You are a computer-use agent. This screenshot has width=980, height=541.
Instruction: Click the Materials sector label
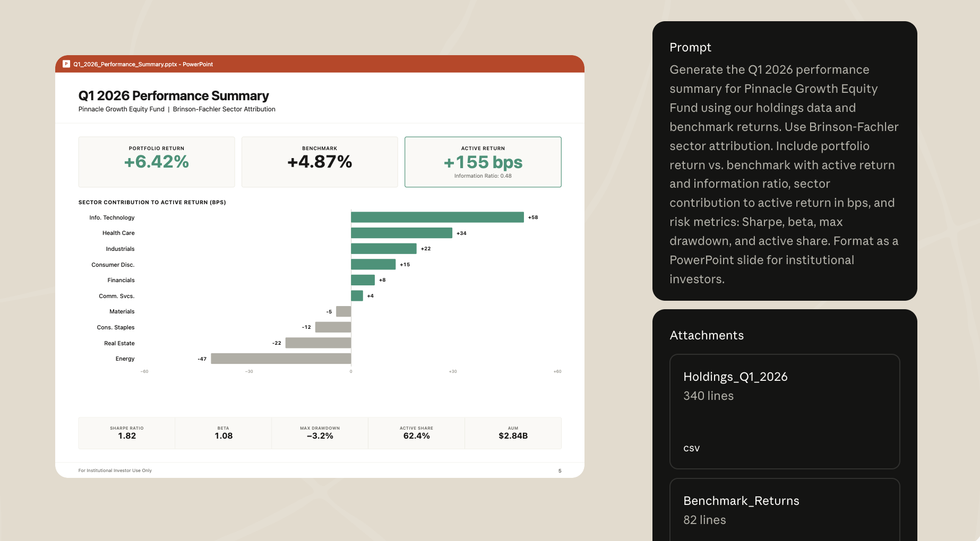[122, 312]
